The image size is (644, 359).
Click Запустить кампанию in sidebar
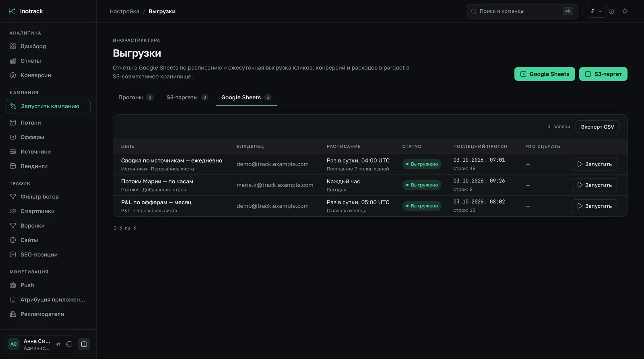48,106
